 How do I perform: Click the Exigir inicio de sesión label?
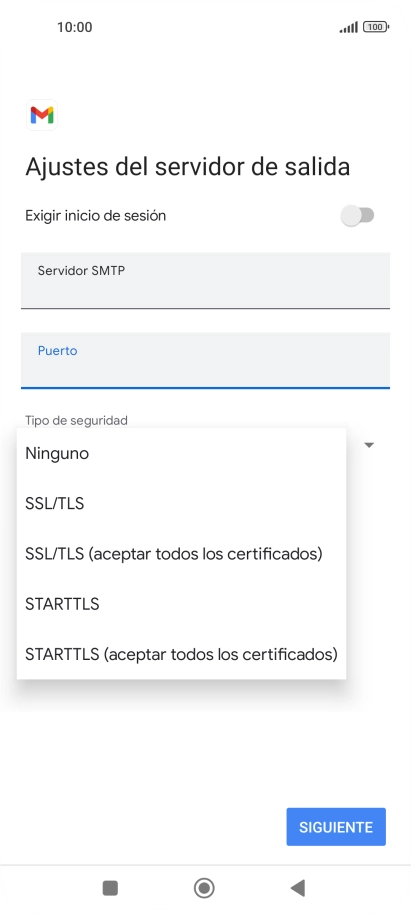[96, 216]
